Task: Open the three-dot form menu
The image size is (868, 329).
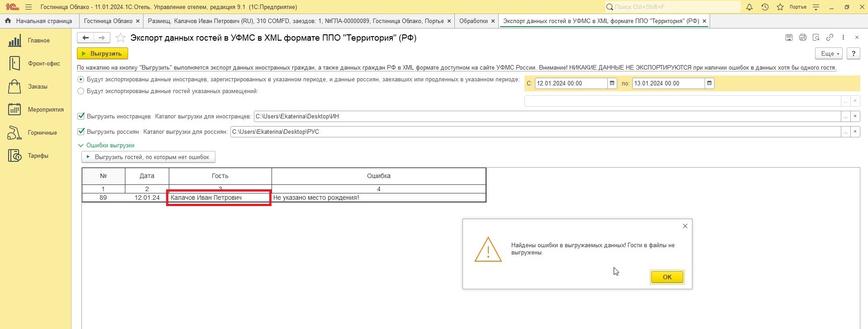Action: click(843, 38)
